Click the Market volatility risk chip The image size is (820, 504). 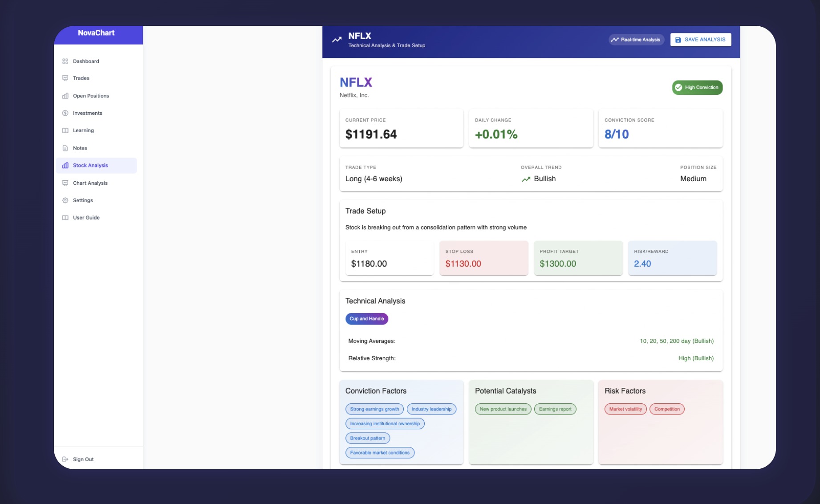[625, 409]
